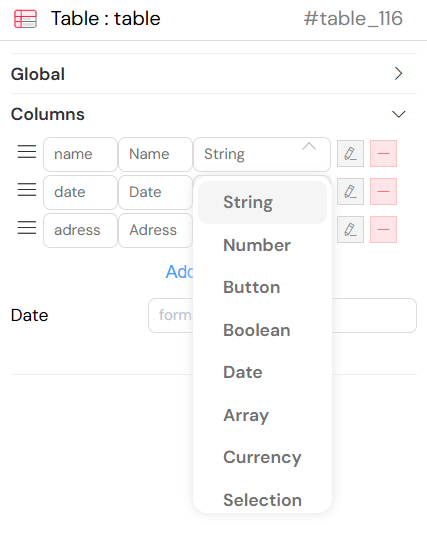This screenshot has width=427, height=534.
Task: Collapse the Columns section chevron
Action: (398, 114)
